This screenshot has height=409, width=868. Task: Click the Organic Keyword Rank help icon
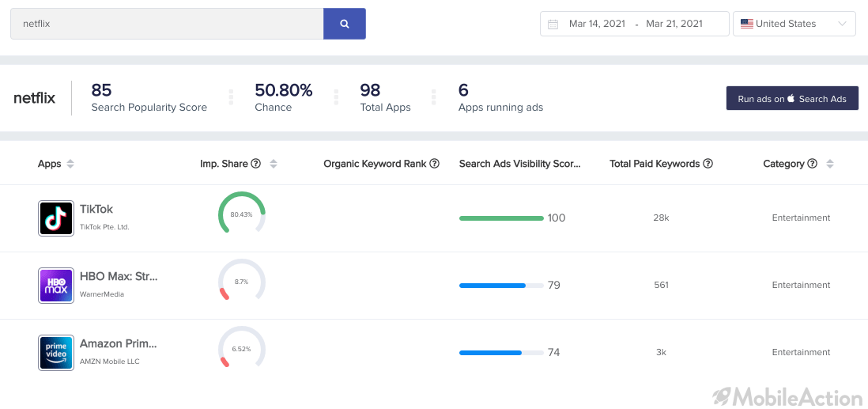click(x=435, y=164)
